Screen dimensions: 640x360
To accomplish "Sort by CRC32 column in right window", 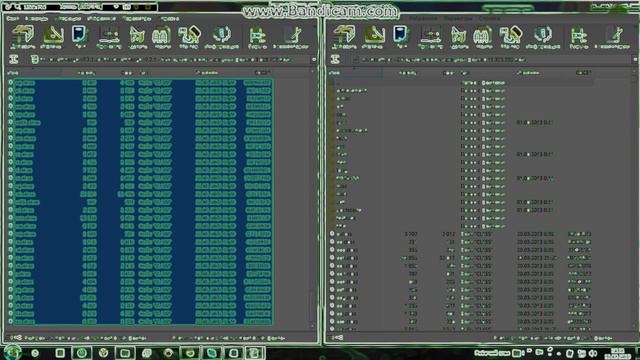I will [584, 73].
